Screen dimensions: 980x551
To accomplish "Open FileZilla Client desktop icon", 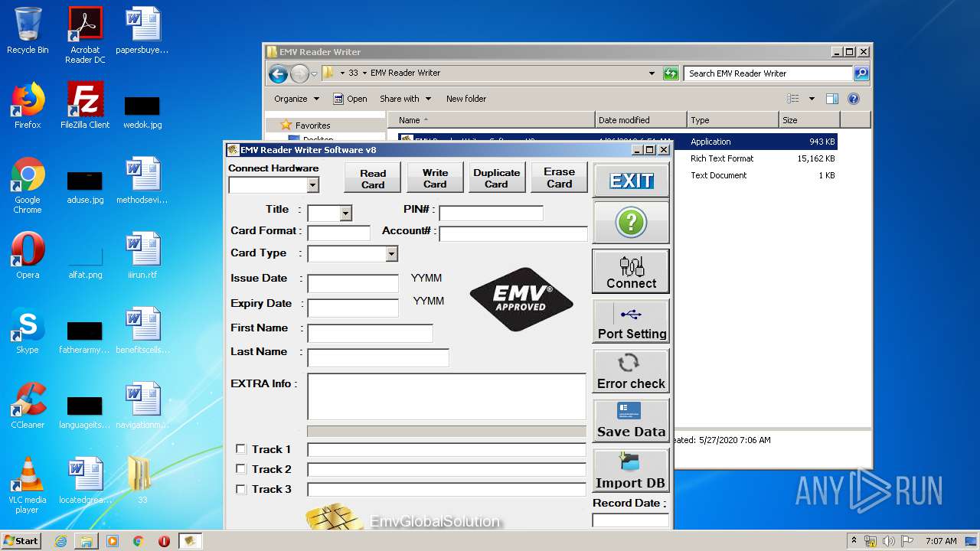I will [x=85, y=106].
